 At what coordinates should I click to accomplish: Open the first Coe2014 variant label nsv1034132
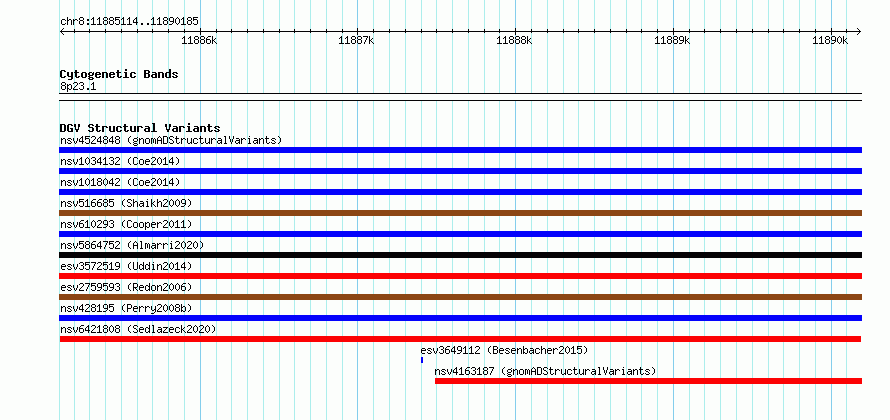(120, 161)
